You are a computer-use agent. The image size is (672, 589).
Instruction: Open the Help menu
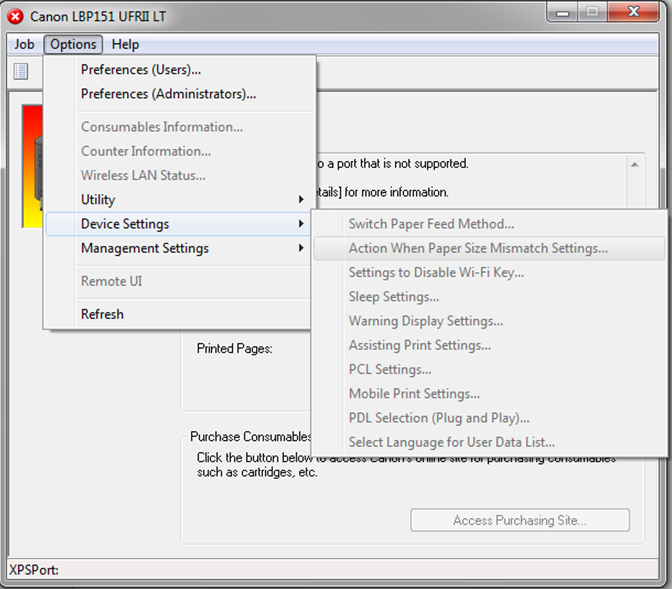[x=125, y=44]
